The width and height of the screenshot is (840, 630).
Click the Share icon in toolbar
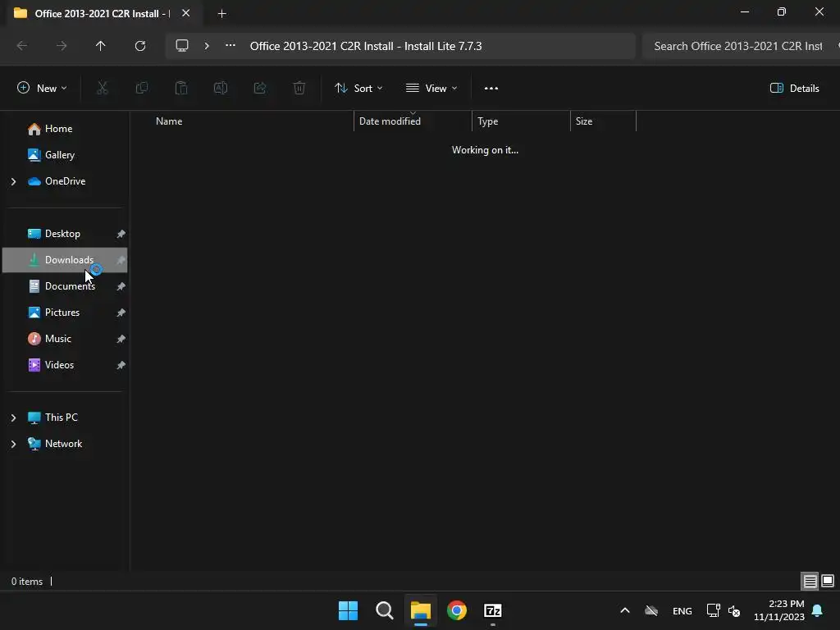pyautogui.click(x=260, y=89)
